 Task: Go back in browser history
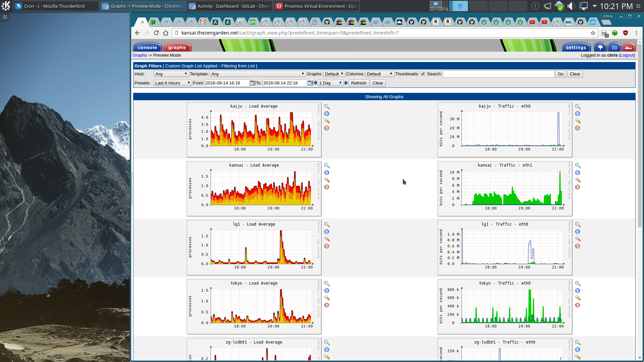pyautogui.click(x=138, y=33)
